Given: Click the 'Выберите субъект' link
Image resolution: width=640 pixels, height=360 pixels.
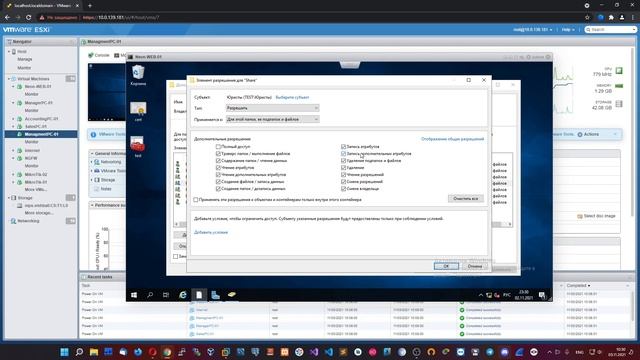Looking at the screenshot, I should (292, 98).
